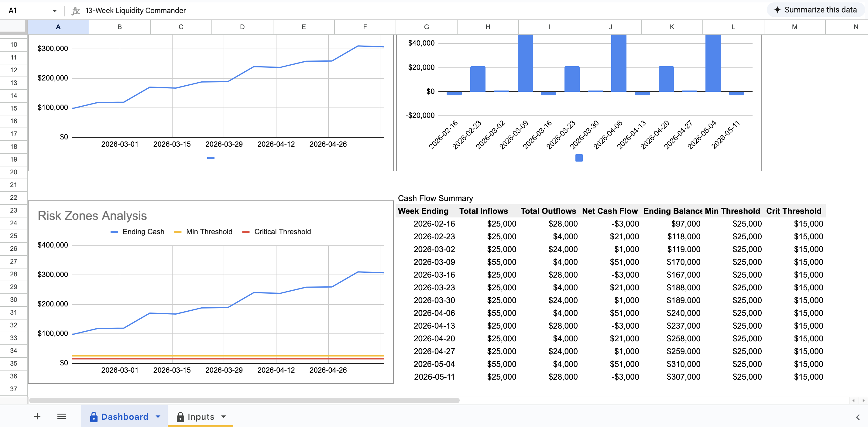Click the formula bar input text

136,11
